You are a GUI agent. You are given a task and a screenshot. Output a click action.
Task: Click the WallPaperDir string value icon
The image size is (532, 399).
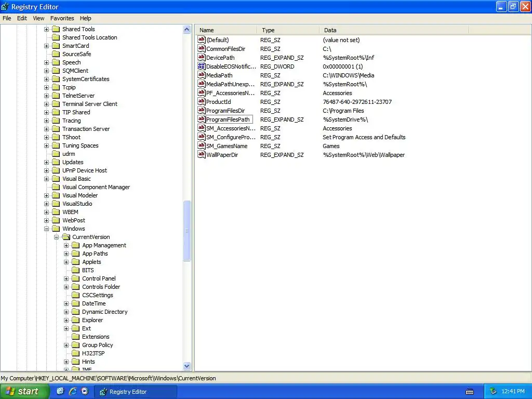click(202, 154)
